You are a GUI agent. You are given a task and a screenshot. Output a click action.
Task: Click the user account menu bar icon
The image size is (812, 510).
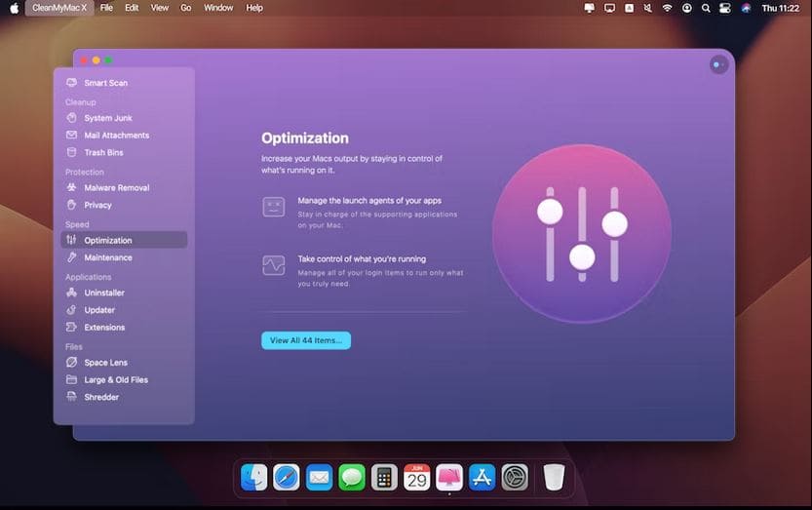coord(686,8)
